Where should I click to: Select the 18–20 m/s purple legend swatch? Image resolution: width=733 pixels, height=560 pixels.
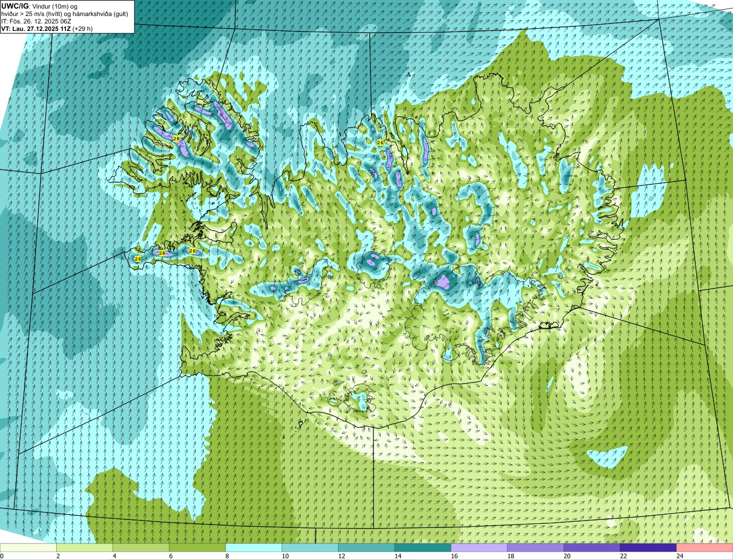click(x=535, y=547)
